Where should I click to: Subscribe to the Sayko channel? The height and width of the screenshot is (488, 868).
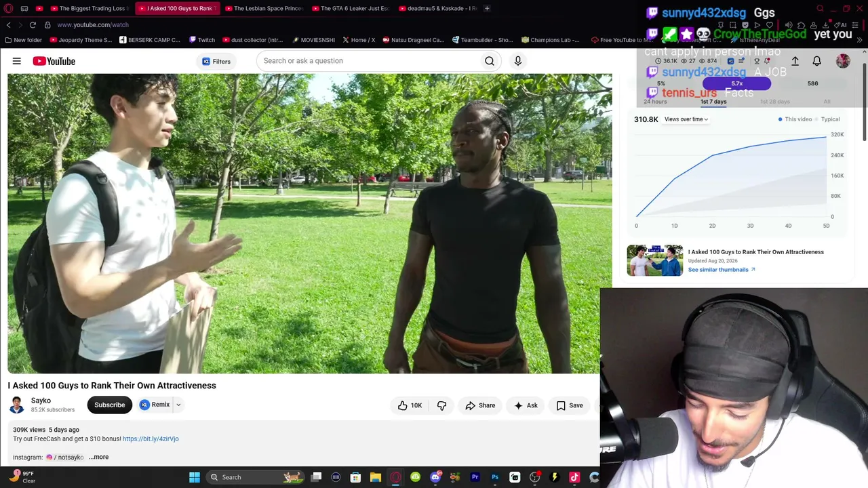[109, 405]
